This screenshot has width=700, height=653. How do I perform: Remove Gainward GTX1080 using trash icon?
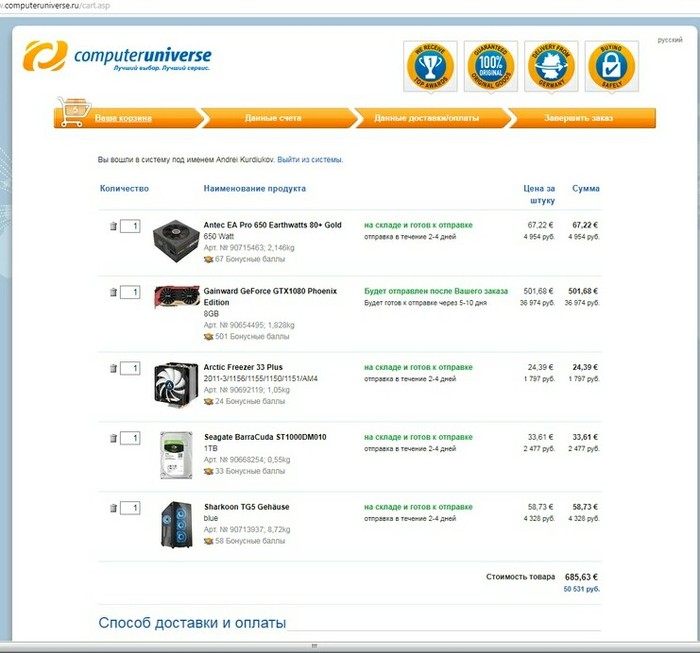pyautogui.click(x=112, y=292)
